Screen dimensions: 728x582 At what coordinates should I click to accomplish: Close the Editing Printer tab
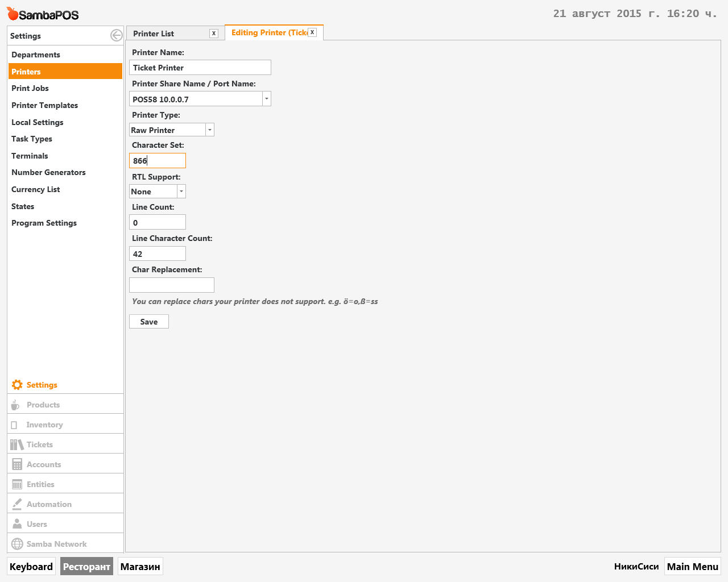312,32
